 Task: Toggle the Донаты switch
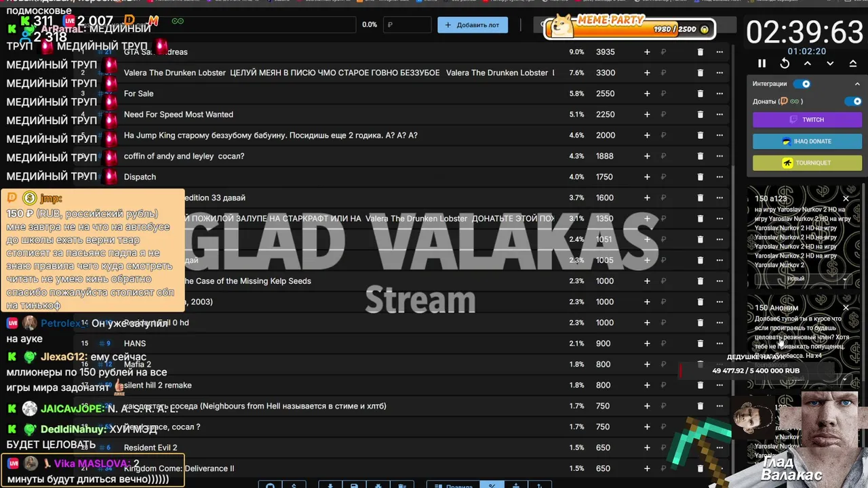pyautogui.click(x=853, y=101)
